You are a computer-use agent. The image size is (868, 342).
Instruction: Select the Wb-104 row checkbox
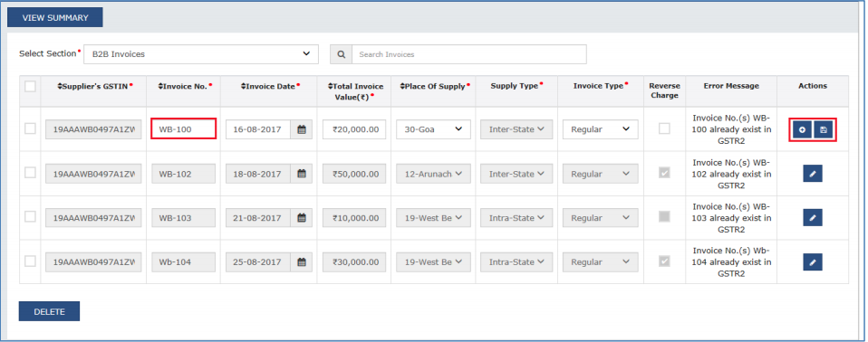tap(30, 261)
